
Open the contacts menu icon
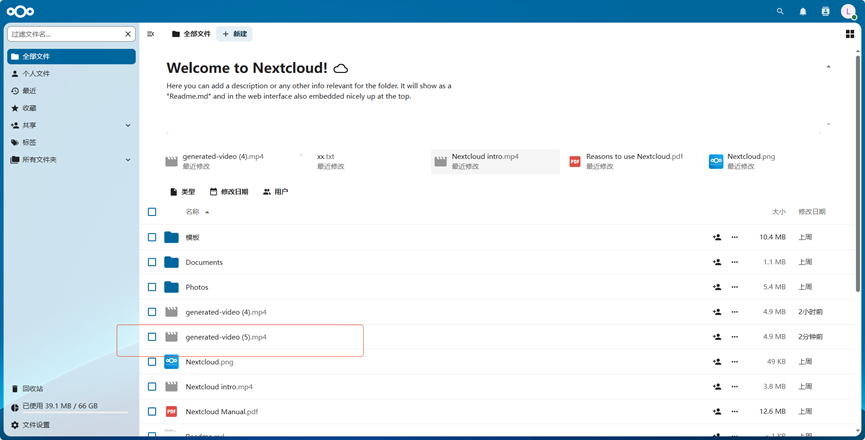point(825,11)
